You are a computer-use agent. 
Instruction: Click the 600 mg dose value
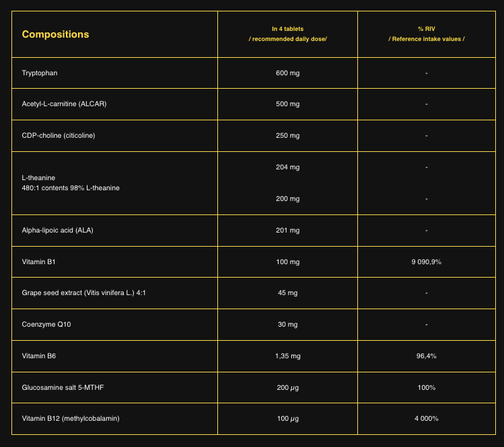coord(287,73)
